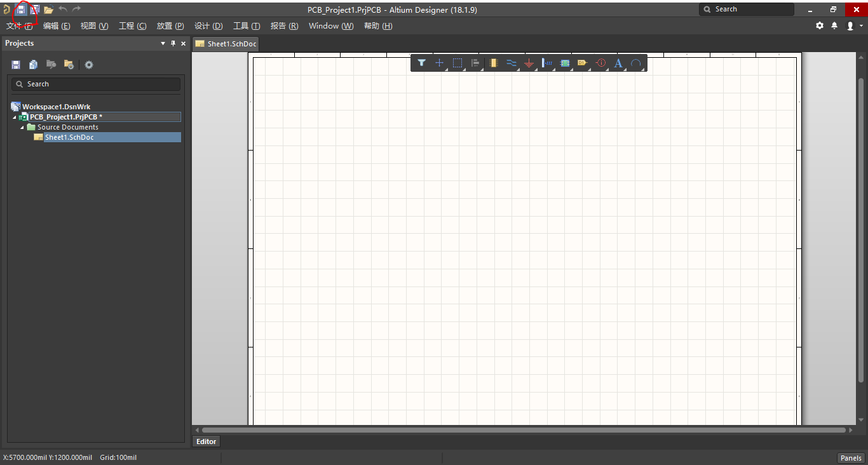868x465 pixels.
Task: Collapse the Source Documents folder
Action: coord(21,126)
